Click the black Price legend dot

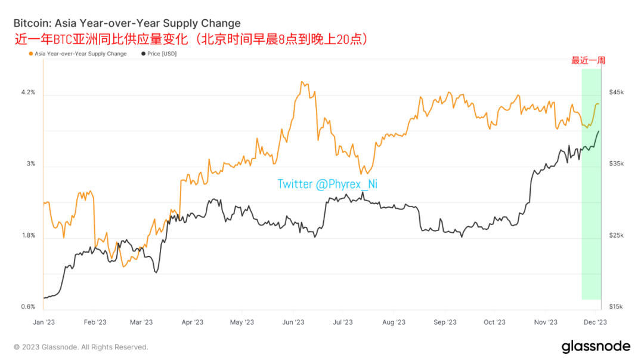(x=143, y=54)
